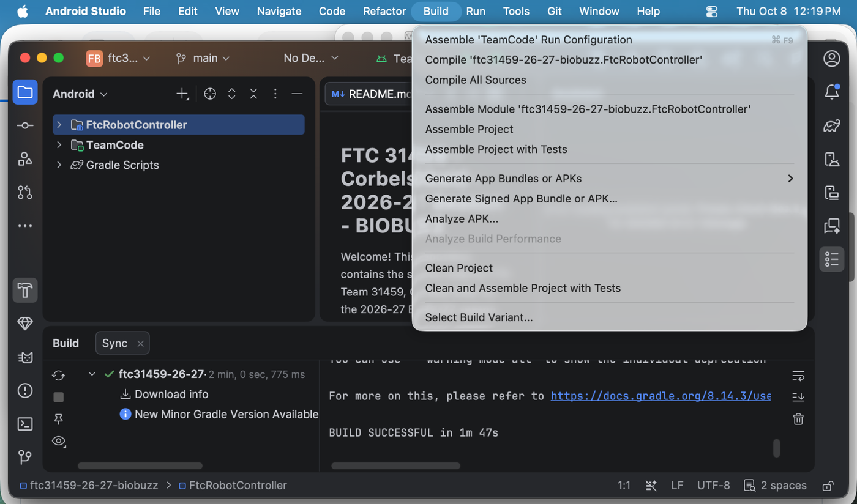857x504 pixels.
Task: Clear the build console trash icon
Action: tap(798, 419)
